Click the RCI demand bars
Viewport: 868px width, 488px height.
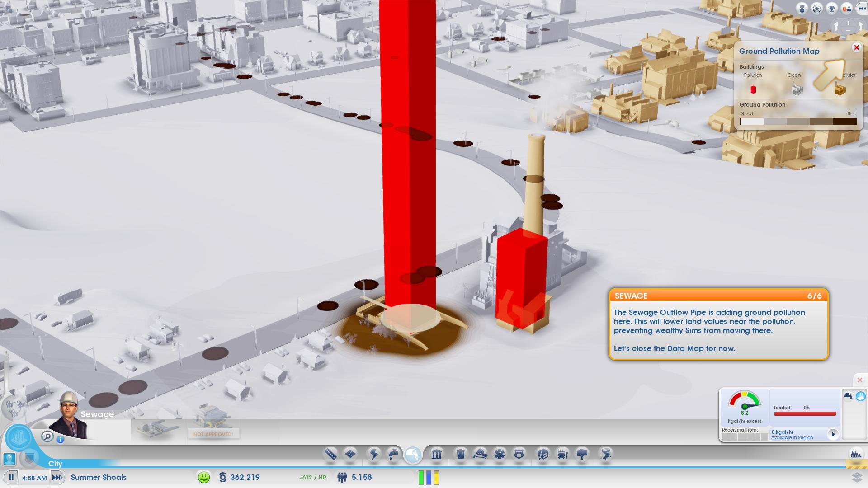[429, 478]
